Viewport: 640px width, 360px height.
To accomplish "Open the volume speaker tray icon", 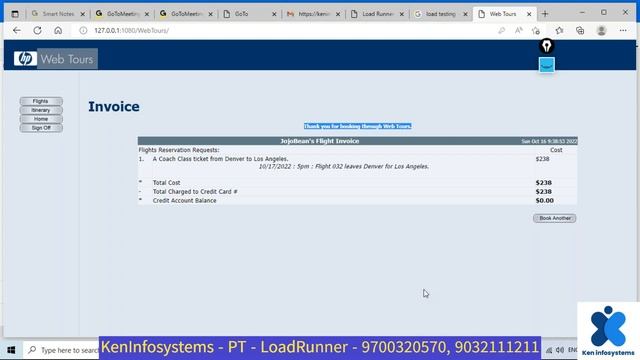I will tap(560, 350).
